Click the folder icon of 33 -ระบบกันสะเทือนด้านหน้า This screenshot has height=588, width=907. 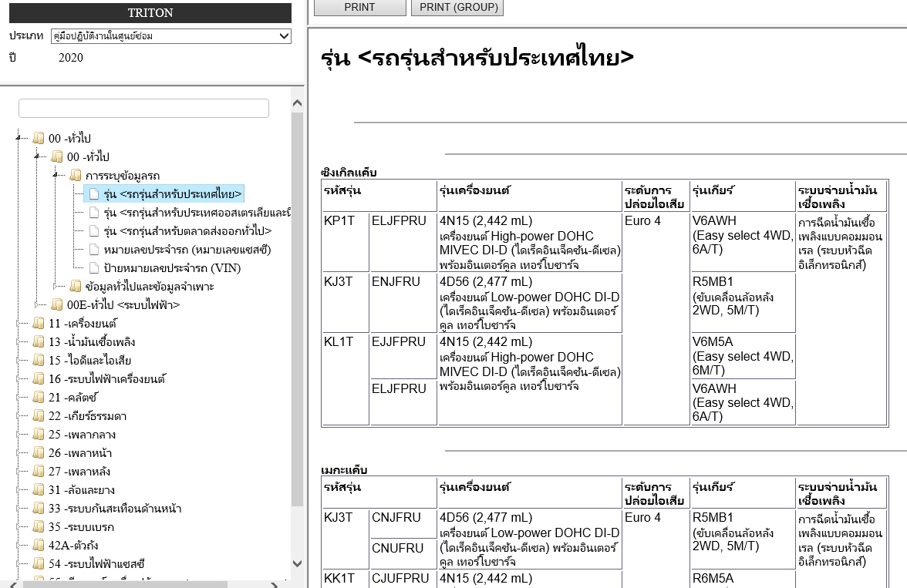pos(39,508)
